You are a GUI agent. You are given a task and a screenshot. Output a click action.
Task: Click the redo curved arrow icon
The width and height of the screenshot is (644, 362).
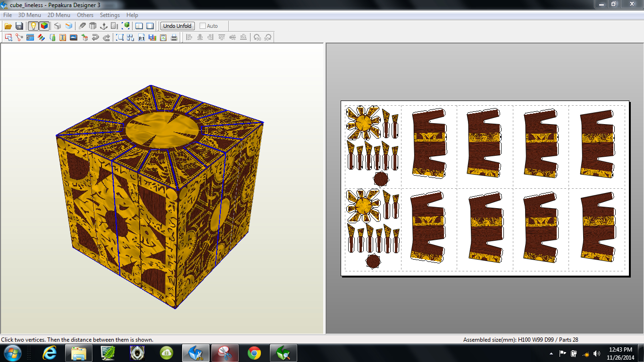[106, 37]
